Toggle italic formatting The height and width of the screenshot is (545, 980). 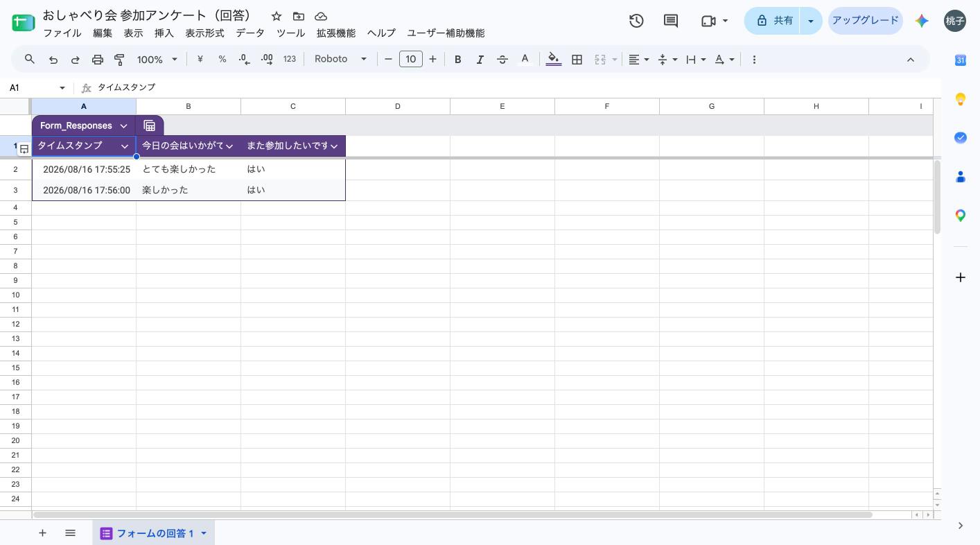coord(480,60)
